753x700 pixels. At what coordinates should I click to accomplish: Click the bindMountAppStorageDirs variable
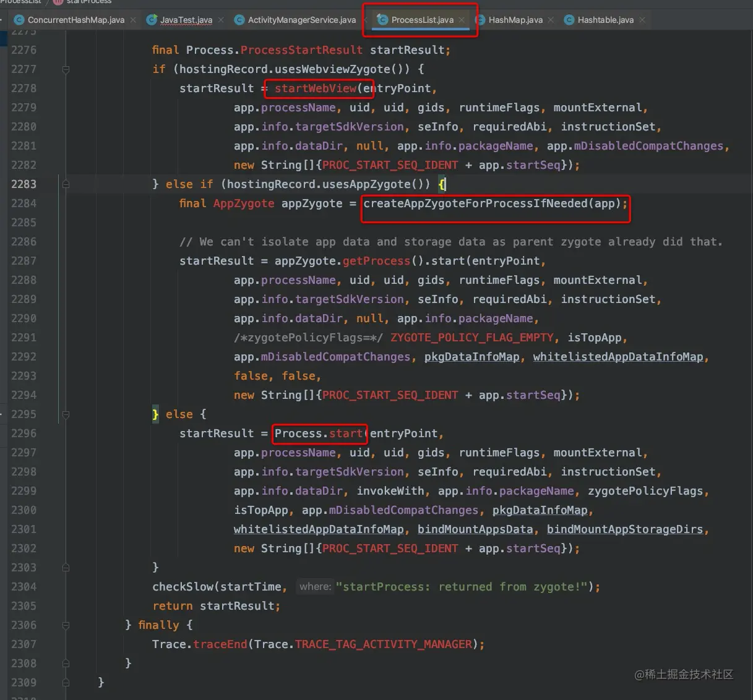tap(625, 529)
